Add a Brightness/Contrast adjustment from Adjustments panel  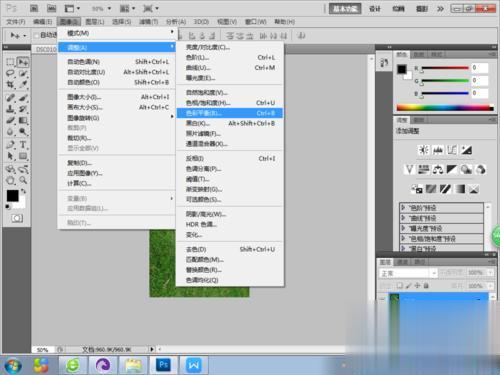424,150
